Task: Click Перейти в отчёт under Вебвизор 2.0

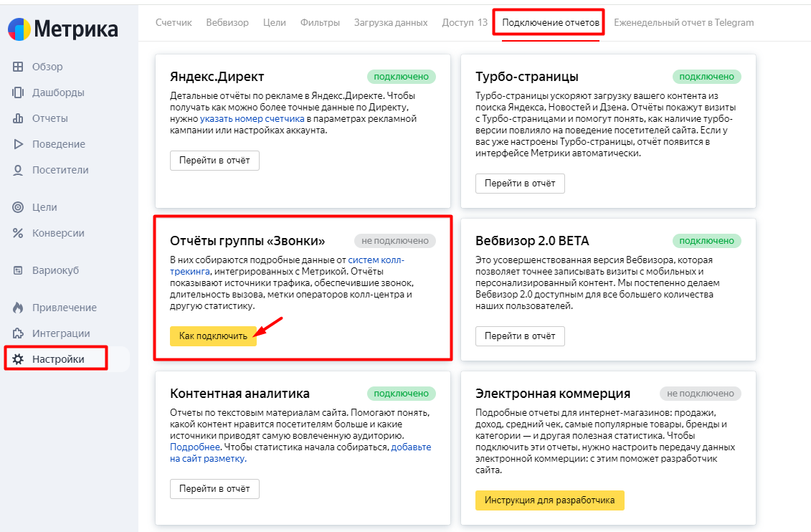Action: click(x=520, y=336)
